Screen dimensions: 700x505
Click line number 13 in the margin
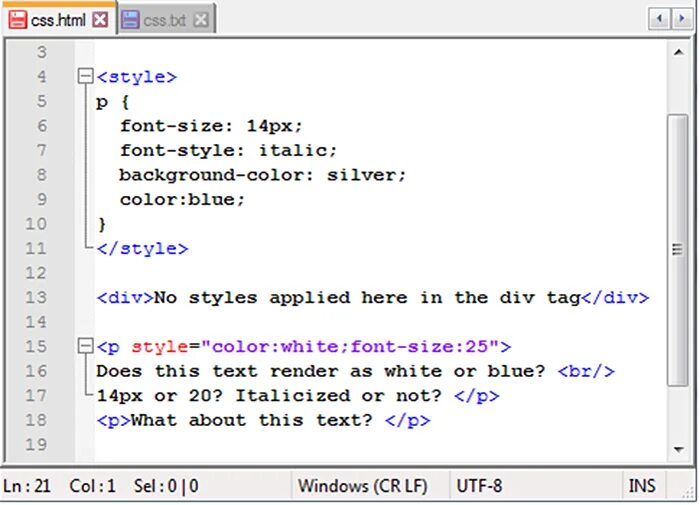point(36,297)
